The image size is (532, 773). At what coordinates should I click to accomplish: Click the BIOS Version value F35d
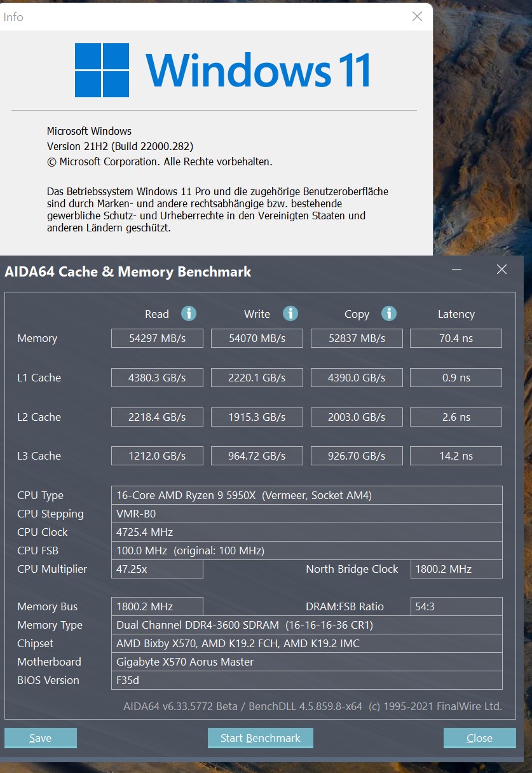pos(306,680)
